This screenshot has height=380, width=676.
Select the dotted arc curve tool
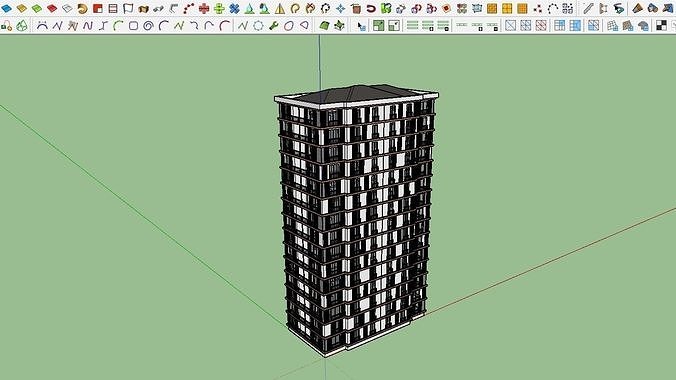42,26
